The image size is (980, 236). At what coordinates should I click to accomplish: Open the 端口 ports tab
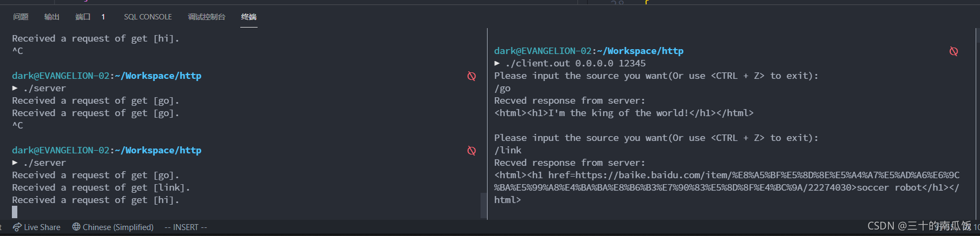(x=83, y=17)
